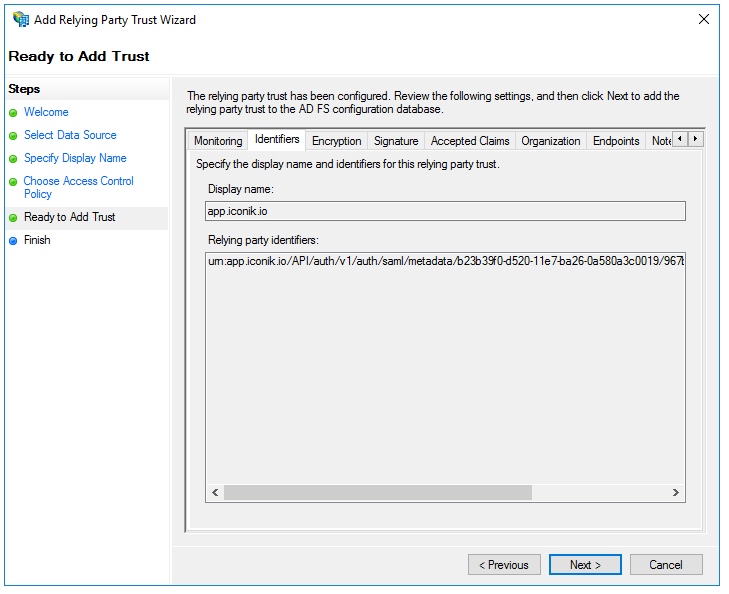Cancel the wizard
The height and width of the screenshot is (594, 729).
coord(666,565)
